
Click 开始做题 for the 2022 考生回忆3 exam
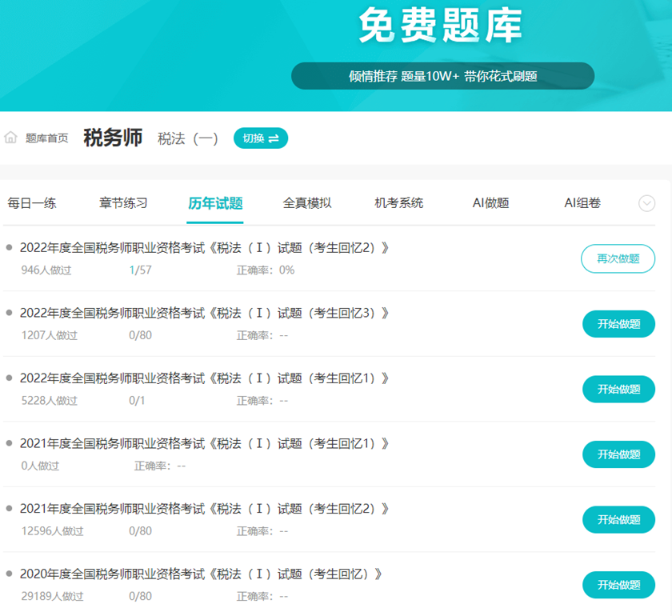point(618,324)
